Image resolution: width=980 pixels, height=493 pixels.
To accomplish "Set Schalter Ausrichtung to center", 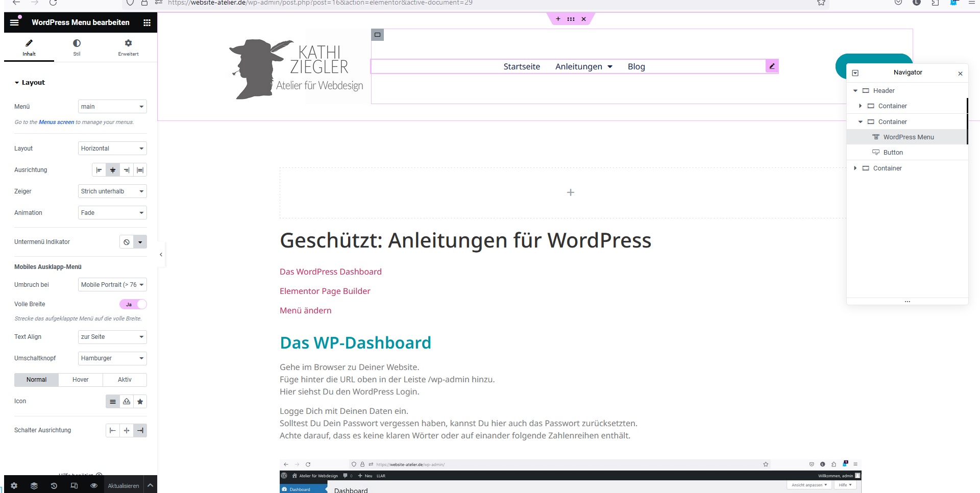I will 127,431.
